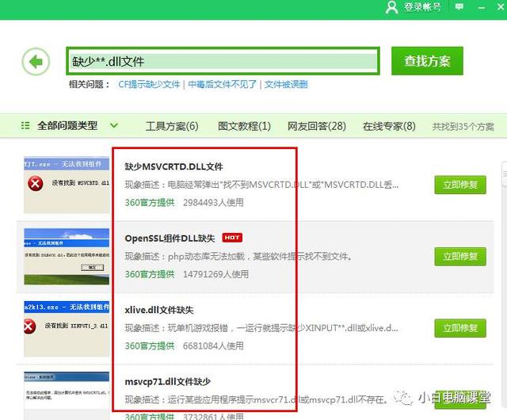Select the 全部问题类型 filter label

tap(67, 125)
